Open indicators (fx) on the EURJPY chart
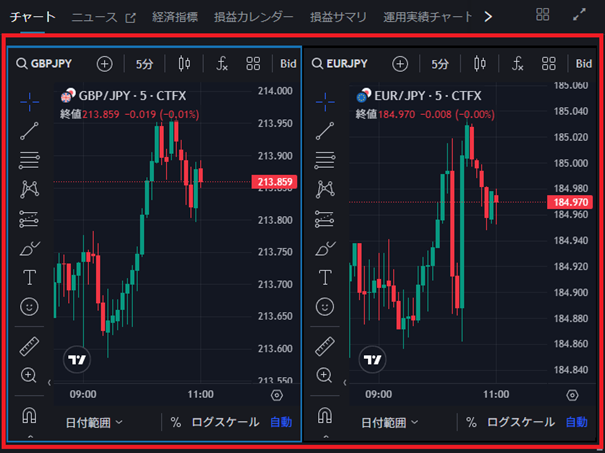The width and height of the screenshot is (605, 453). pos(517,63)
